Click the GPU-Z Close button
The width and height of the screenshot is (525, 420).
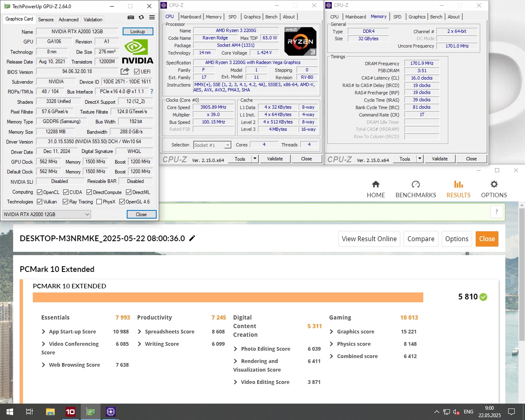[x=141, y=214]
